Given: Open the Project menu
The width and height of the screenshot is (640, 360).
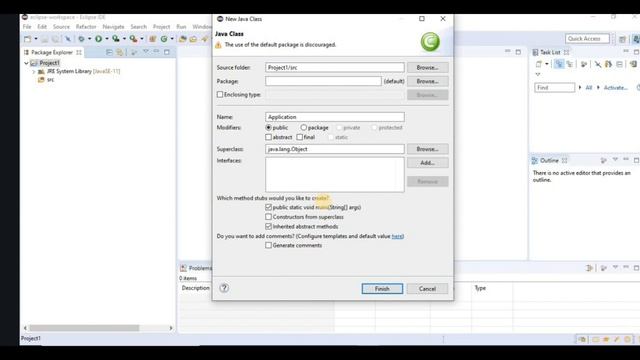Looking at the screenshot, I should tap(162, 27).
